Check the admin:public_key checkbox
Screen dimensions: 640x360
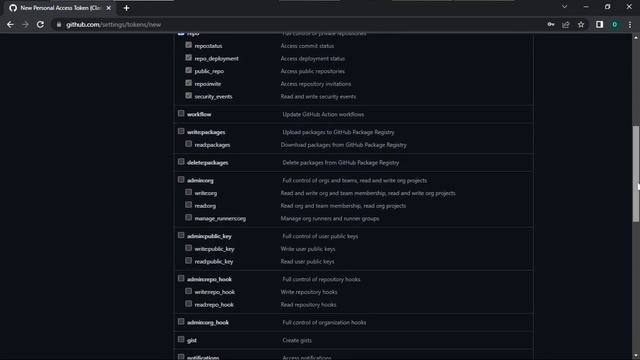click(x=181, y=235)
